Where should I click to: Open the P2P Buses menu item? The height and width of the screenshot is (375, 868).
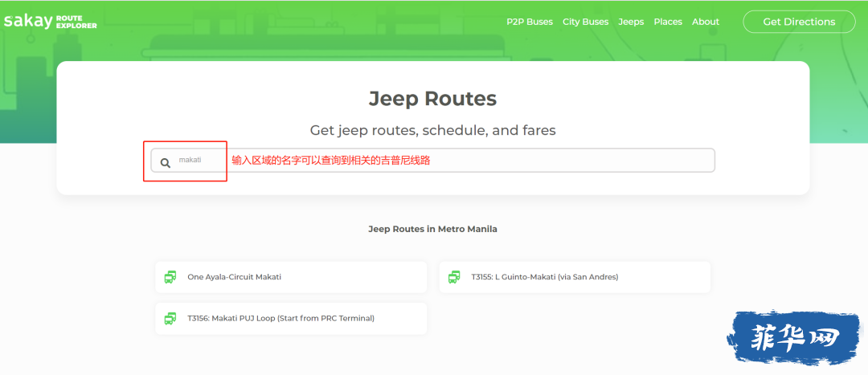click(x=529, y=22)
